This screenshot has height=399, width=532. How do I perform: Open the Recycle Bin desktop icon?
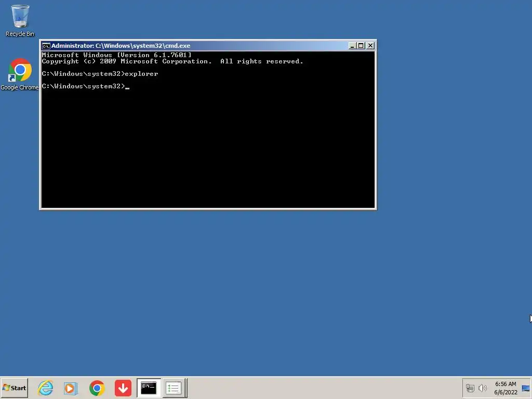point(20,20)
